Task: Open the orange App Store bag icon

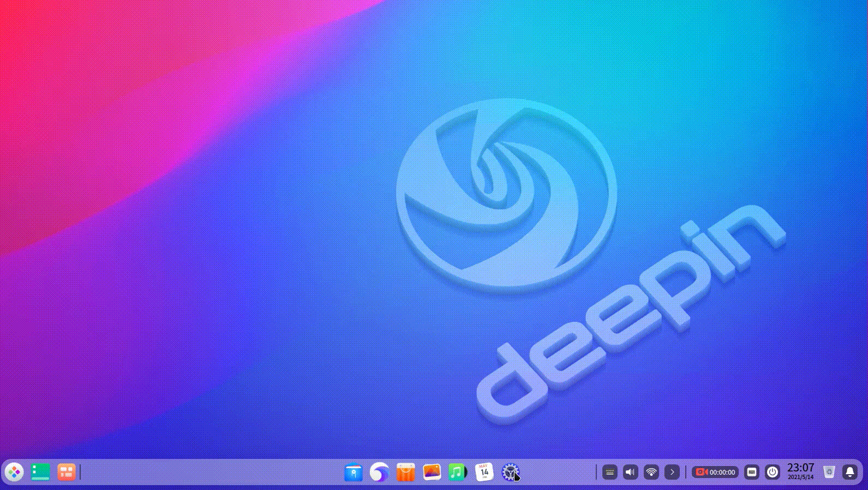Action: 406,472
